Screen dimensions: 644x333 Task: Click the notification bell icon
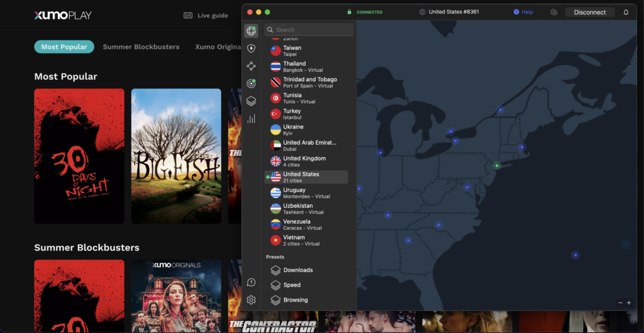pos(626,12)
